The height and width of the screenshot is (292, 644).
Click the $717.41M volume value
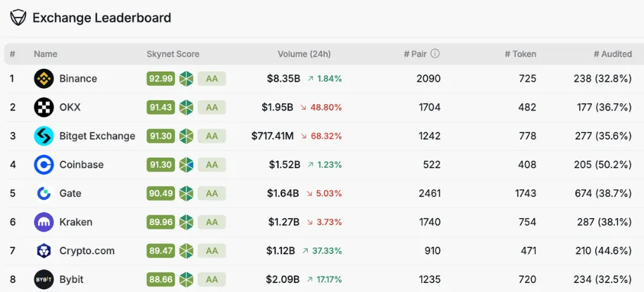273,137
